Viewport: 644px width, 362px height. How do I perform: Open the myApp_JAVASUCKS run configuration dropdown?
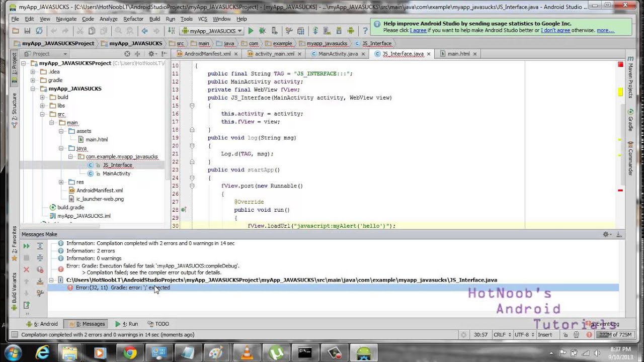212,31
